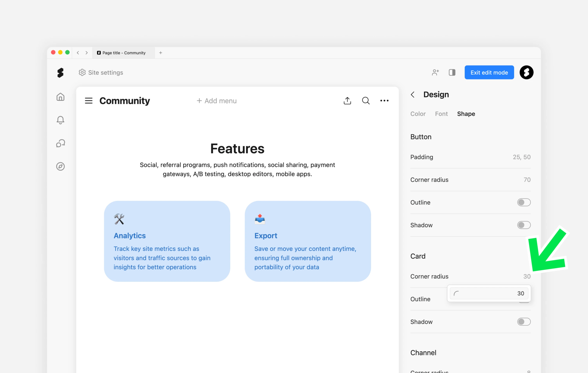This screenshot has width=588, height=373.
Task: Enable the Button Shadow toggle
Action: click(x=524, y=225)
